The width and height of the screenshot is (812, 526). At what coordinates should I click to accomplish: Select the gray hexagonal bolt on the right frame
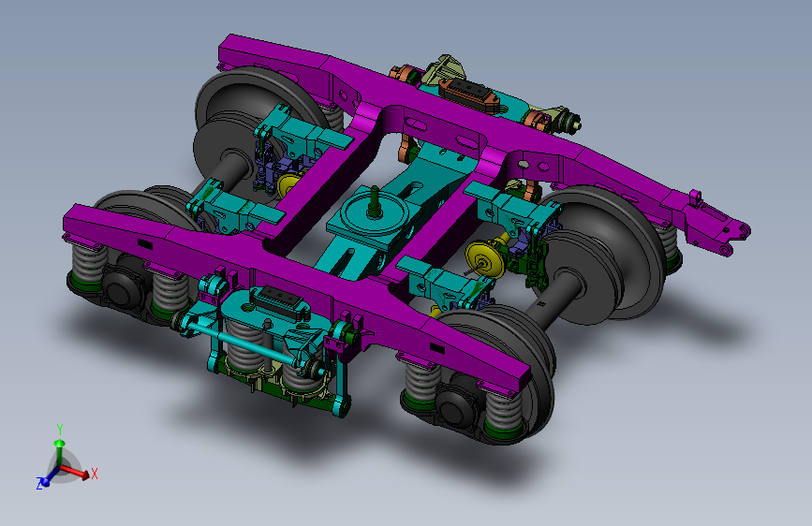[x=524, y=164]
